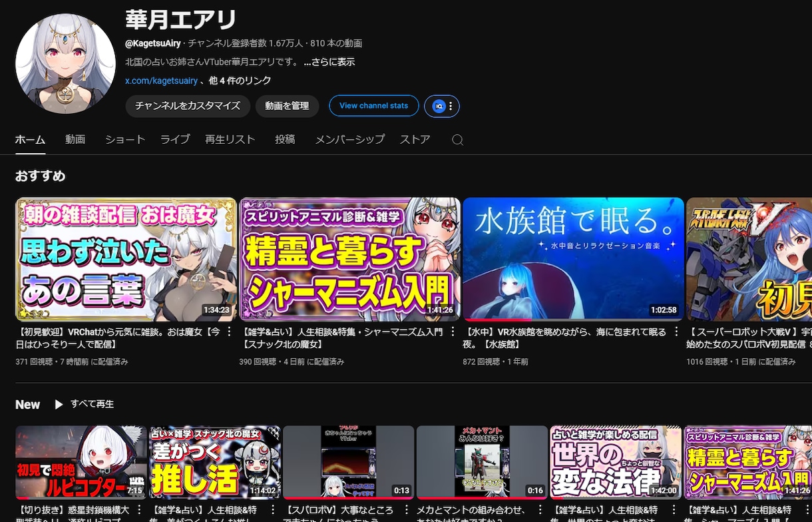812x522 pixels.
Task: Open 【初見歓迎】VRChatから元気に雑談 video title
Action: [118, 338]
